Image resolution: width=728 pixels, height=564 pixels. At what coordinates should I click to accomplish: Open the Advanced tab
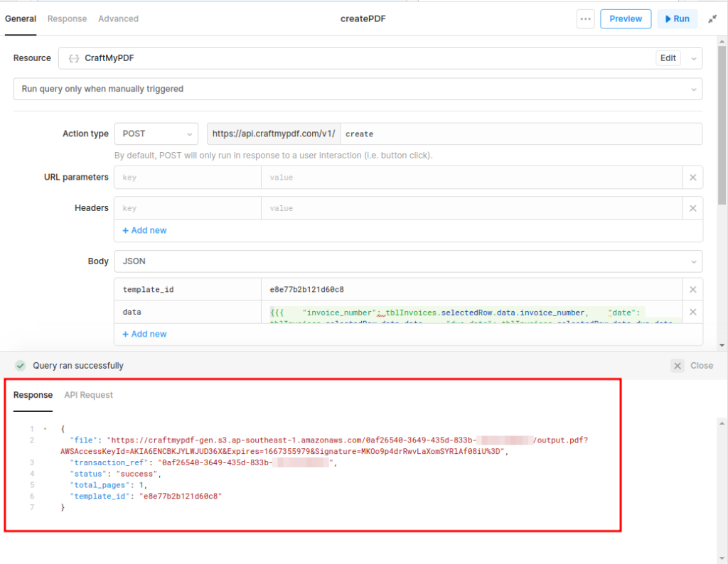click(x=119, y=19)
